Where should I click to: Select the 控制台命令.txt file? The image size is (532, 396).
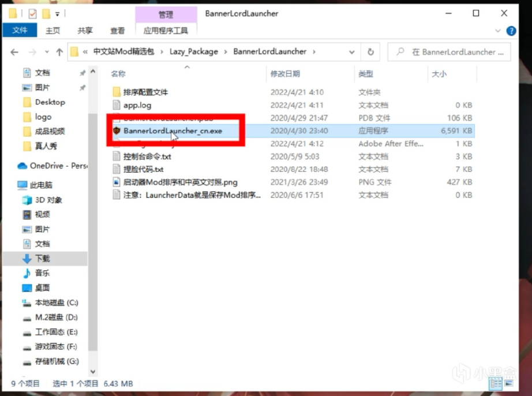coord(147,156)
